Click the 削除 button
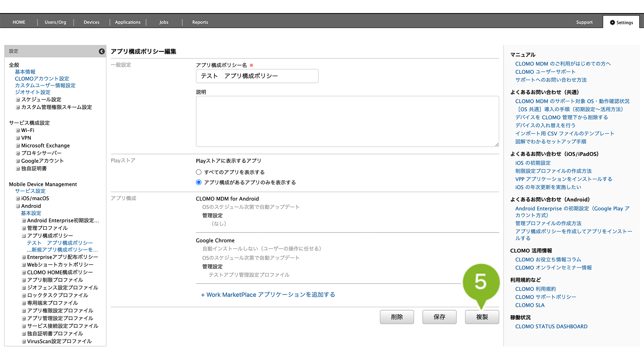 click(x=397, y=317)
